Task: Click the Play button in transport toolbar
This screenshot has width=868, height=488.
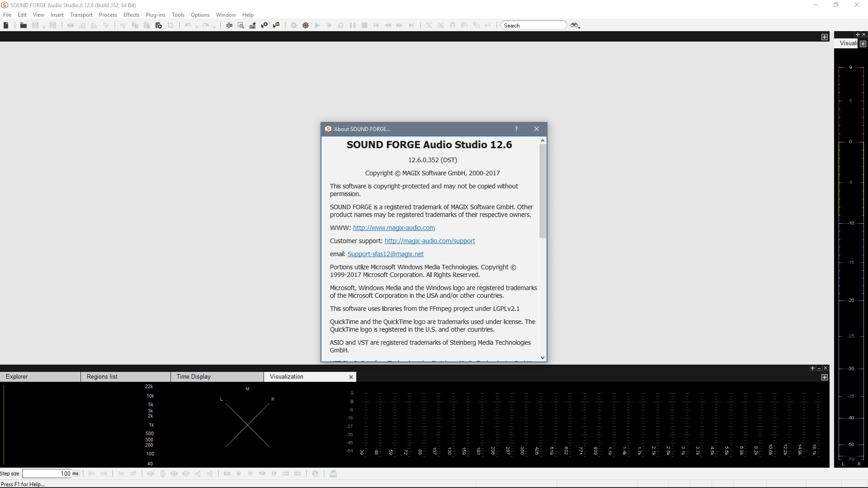Action: pyautogui.click(x=317, y=25)
